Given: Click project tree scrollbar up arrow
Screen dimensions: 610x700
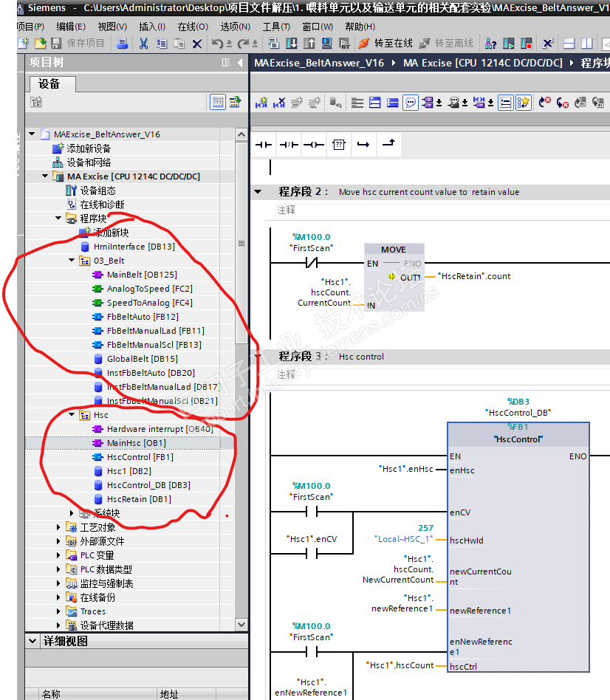Looking at the screenshot, I should click(x=241, y=134).
